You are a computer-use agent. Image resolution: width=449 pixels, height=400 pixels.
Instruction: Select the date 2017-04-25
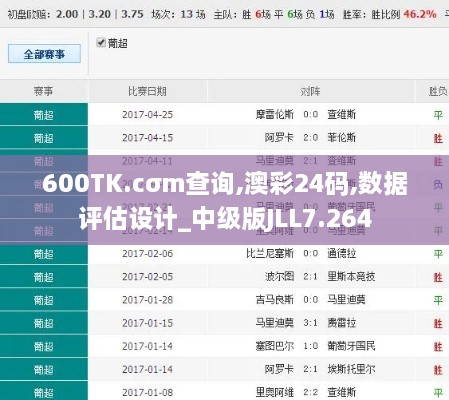147,115
